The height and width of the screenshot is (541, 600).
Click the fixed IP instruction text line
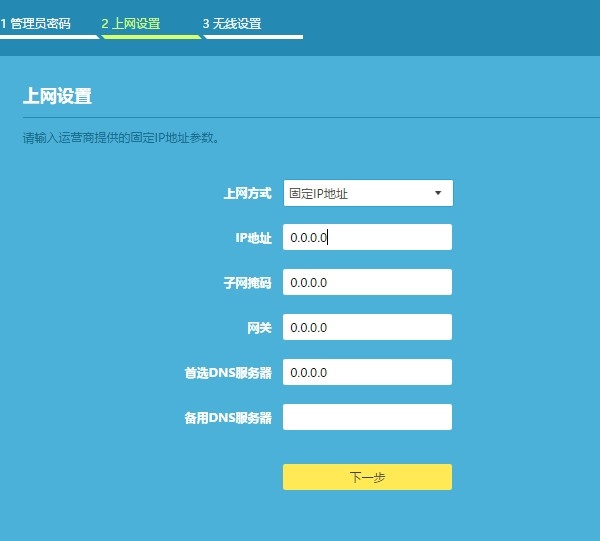121,138
